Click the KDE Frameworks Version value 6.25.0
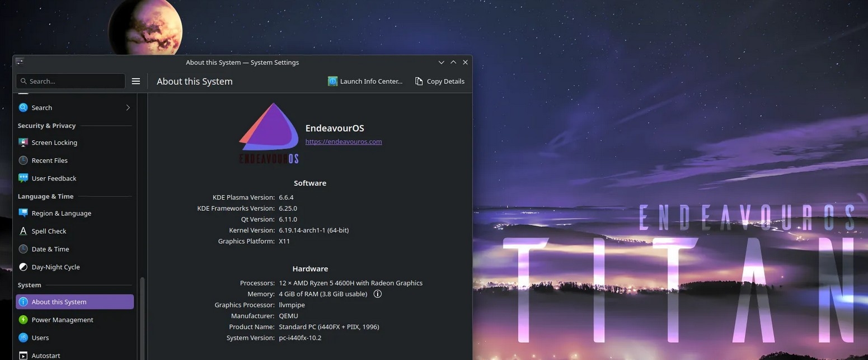This screenshot has height=360, width=868. pos(288,208)
